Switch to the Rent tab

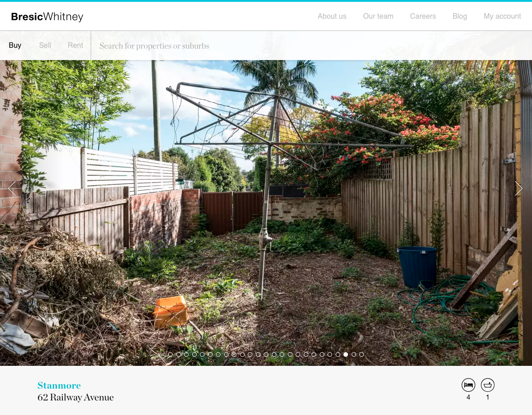pos(75,45)
